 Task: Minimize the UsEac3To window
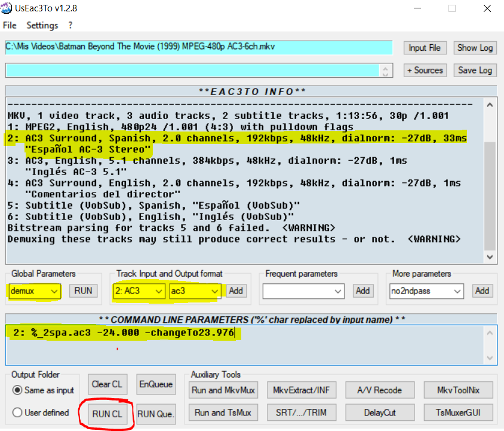click(417, 8)
